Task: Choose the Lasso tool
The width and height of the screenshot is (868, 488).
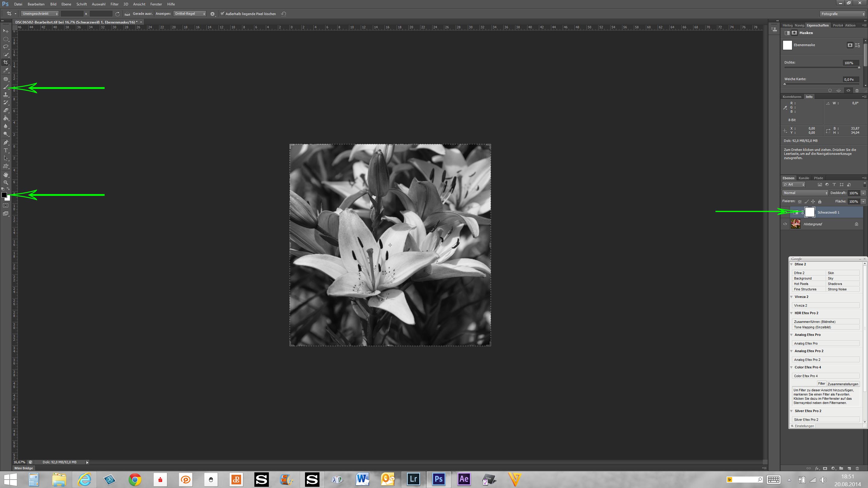Action: pos(6,47)
